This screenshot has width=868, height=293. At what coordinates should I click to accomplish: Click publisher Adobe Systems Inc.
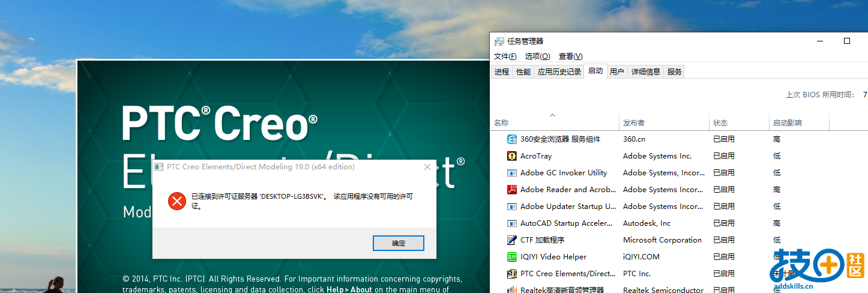(x=657, y=156)
